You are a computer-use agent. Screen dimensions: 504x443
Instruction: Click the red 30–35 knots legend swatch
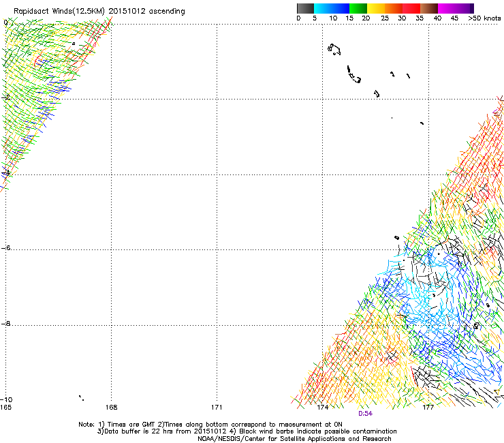pos(411,8)
